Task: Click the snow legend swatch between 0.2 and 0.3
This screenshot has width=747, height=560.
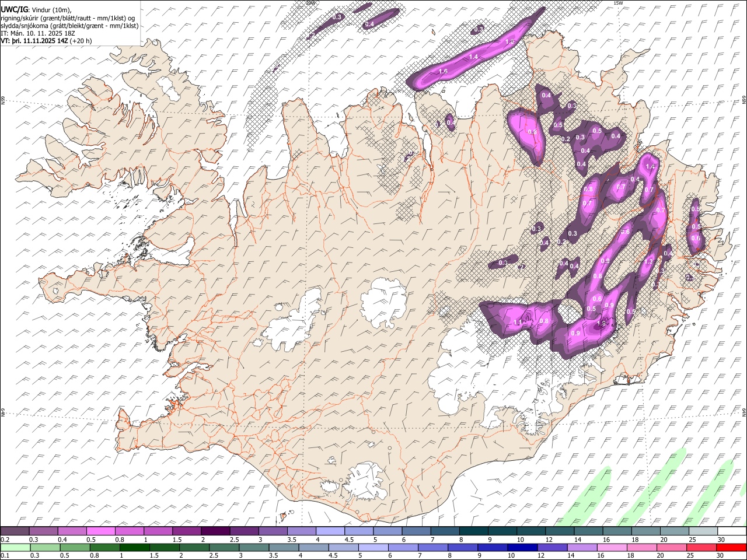Action: tap(15, 531)
